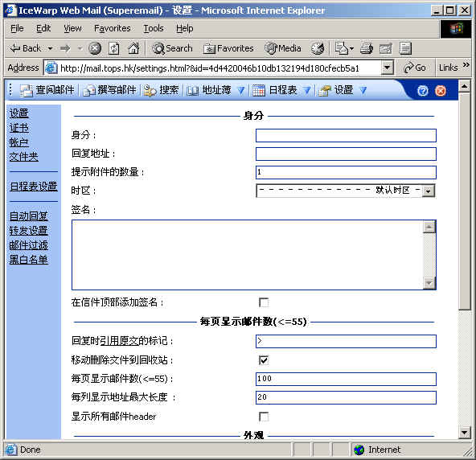
Task: Expand the 时区 timezone dropdown
Action: tap(429, 191)
